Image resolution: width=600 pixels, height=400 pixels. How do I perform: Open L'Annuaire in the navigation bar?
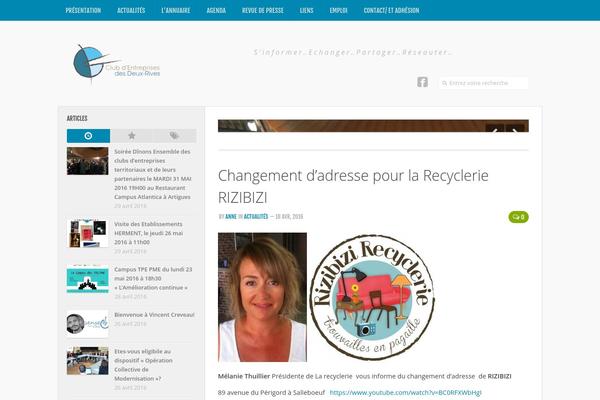pos(176,10)
